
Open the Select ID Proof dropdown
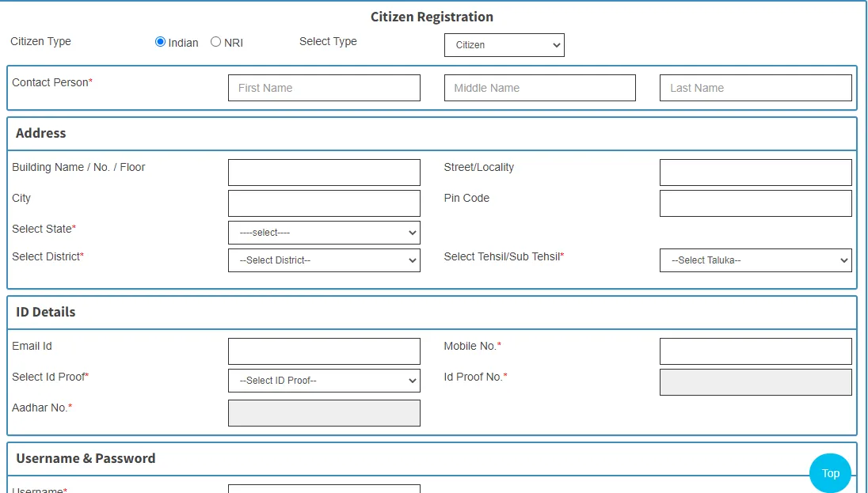[x=324, y=381]
